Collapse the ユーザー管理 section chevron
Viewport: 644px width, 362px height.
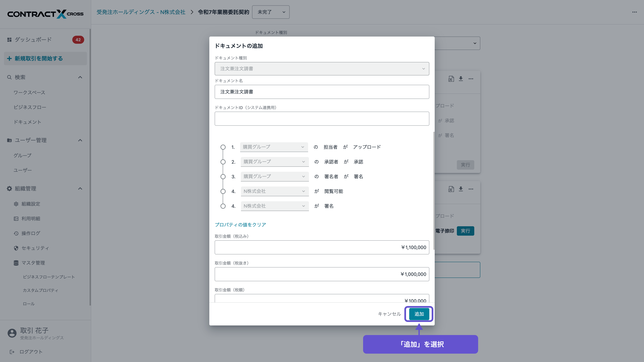(x=80, y=140)
